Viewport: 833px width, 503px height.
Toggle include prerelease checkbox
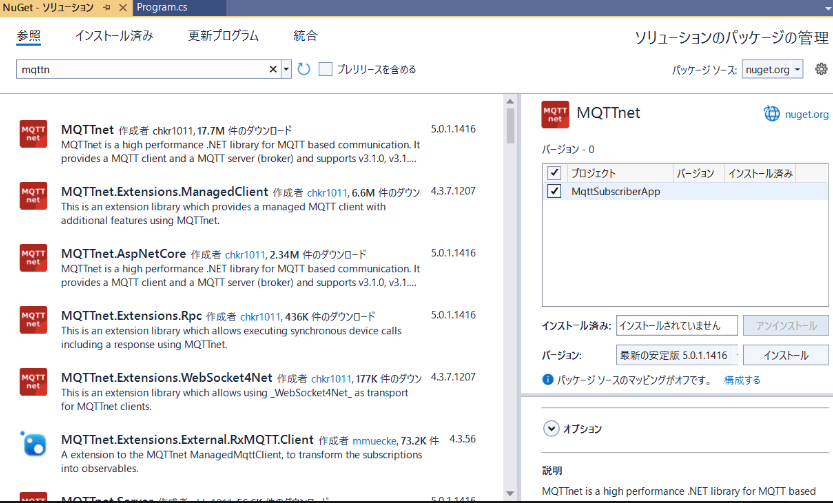tap(326, 69)
